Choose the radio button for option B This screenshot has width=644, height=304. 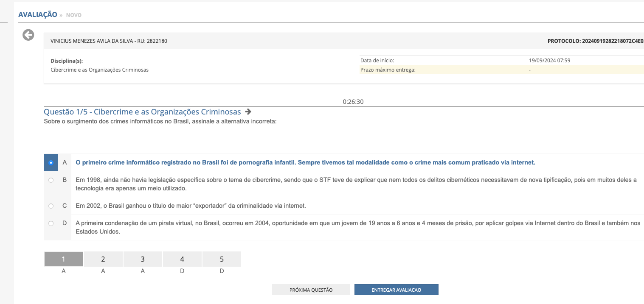point(51,180)
